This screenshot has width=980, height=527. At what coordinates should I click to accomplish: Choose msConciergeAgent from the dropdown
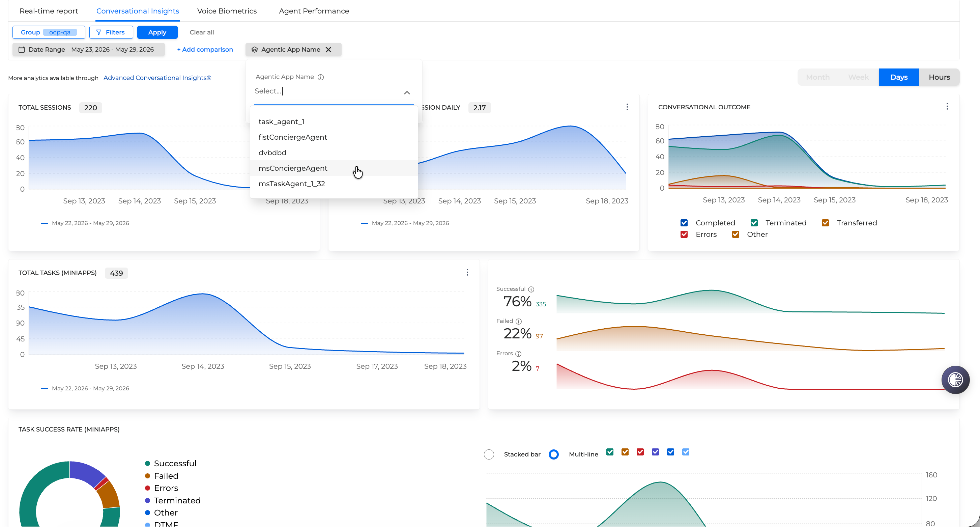(334, 168)
